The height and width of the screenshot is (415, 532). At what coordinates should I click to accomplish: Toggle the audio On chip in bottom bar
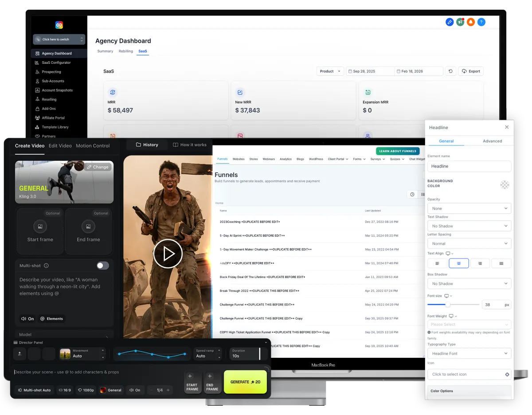[134, 390]
